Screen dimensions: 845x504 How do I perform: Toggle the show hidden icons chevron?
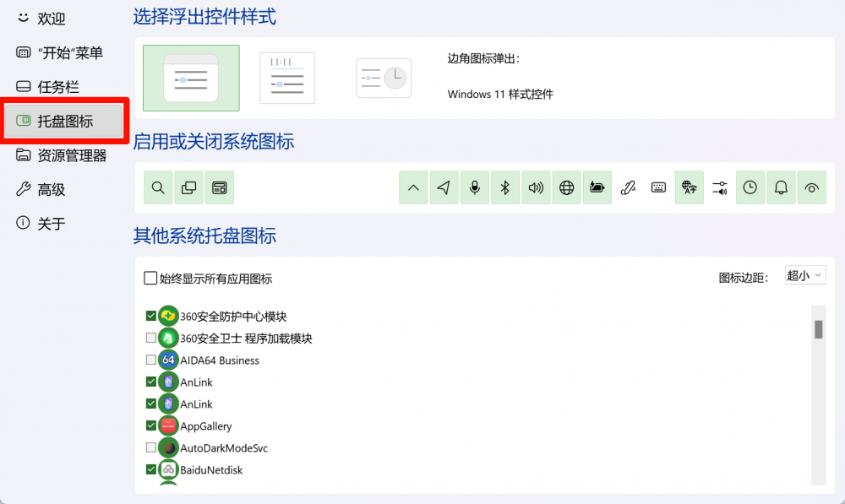coord(413,188)
